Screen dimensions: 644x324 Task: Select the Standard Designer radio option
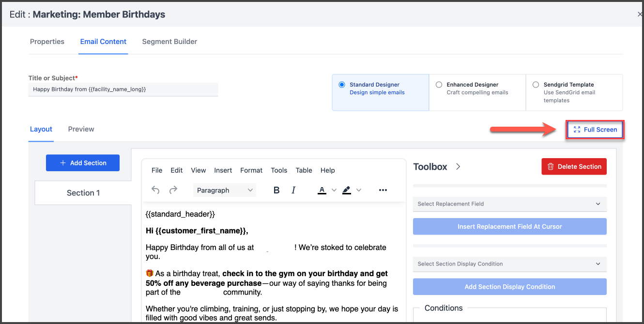[342, 85]
